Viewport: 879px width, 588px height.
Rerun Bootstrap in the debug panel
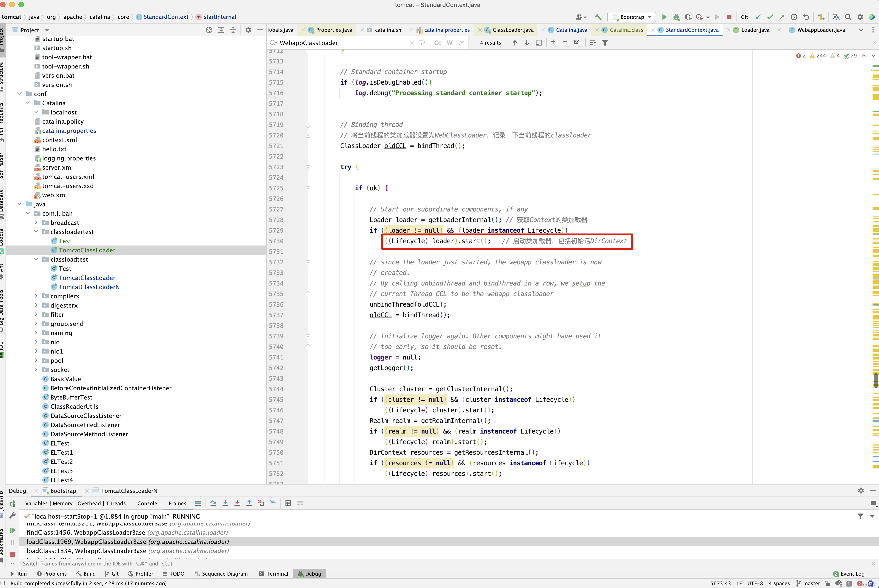(x=12, y=504)
